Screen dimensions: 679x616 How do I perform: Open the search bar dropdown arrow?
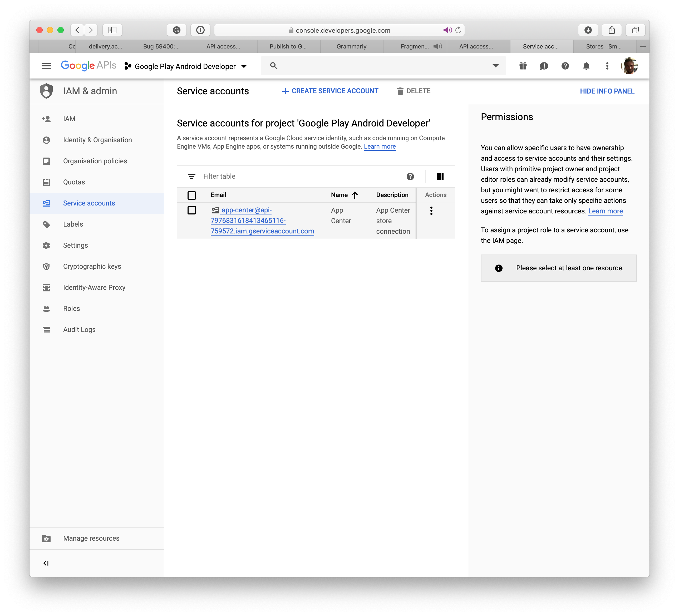496,66
